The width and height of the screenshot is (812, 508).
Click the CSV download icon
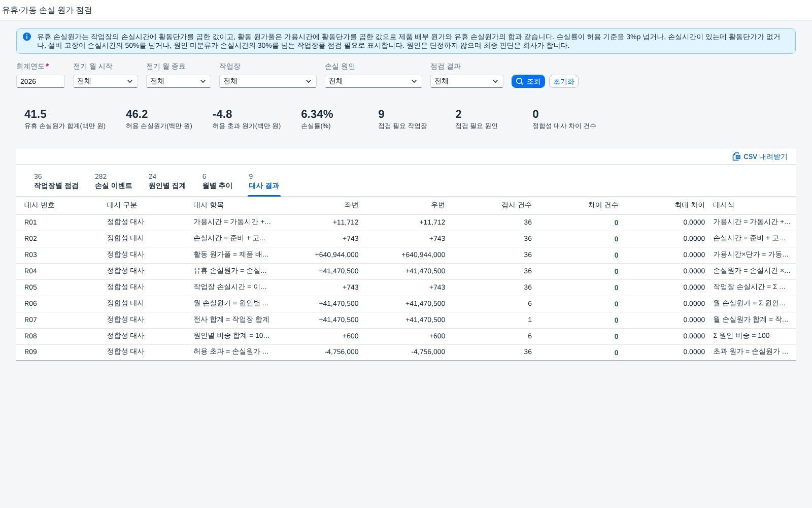pos(736,156)
